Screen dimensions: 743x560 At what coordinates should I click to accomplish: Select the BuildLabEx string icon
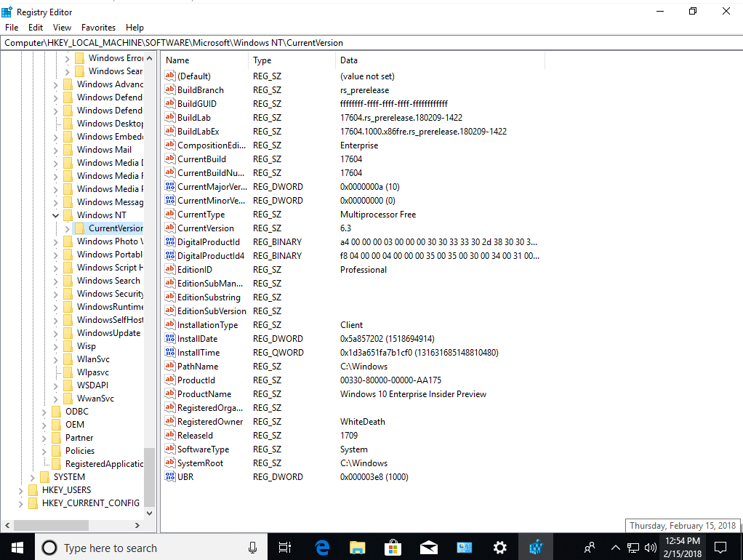tap(169, 131)
